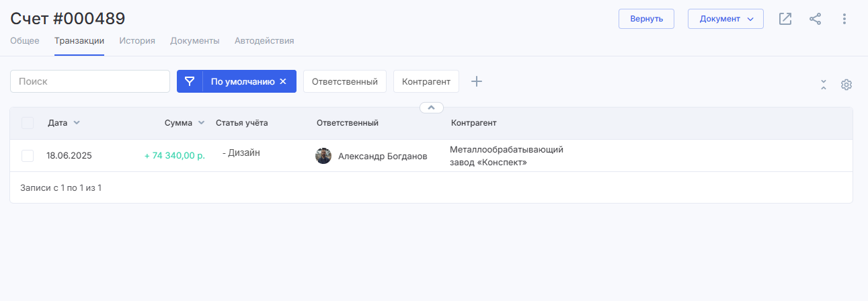Image resolution: width=868 pixels, height=301 pixels.
Task: Sort by Сумма column arrow
Action: (201, 123)
